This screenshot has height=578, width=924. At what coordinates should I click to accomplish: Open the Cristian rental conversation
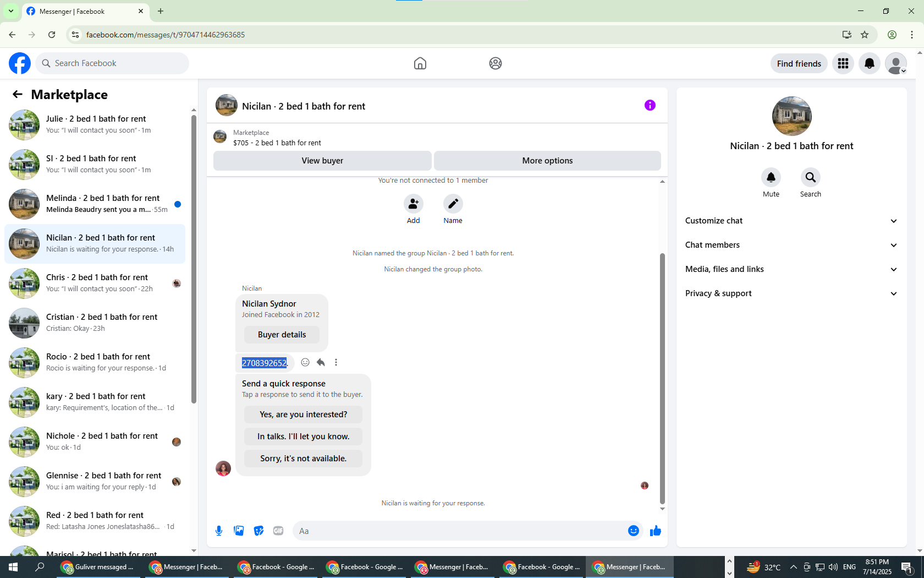pyautogui.click(x=95, y=323)
